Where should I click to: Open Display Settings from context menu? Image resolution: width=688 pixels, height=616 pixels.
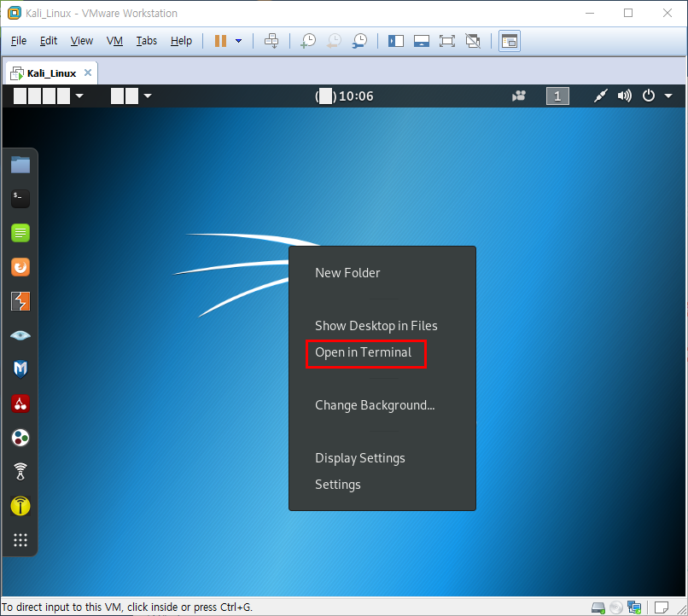[360, 458]
